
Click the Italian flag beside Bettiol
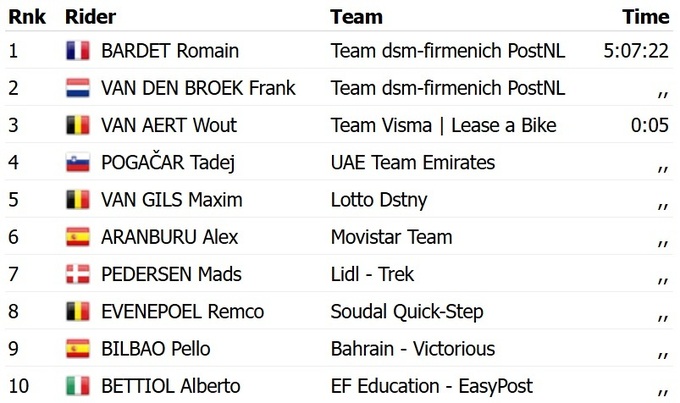coord(77,386)
